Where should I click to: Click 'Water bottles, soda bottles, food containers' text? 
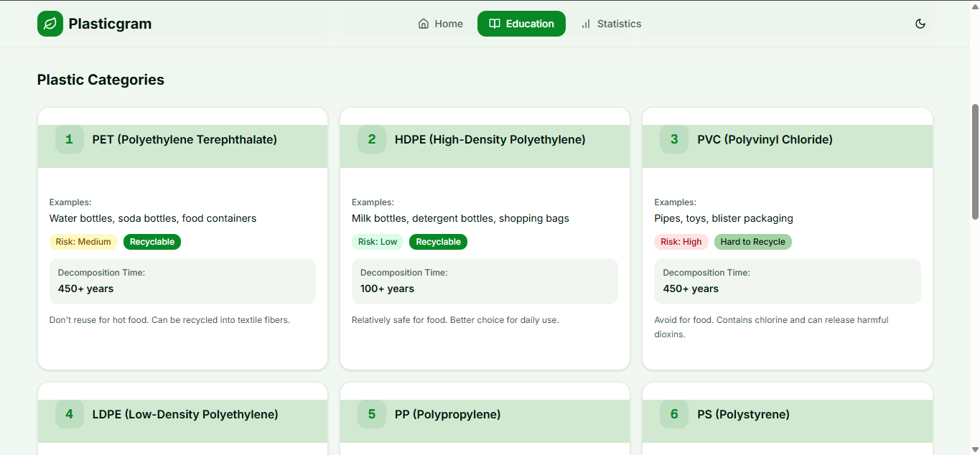(153, 218)
